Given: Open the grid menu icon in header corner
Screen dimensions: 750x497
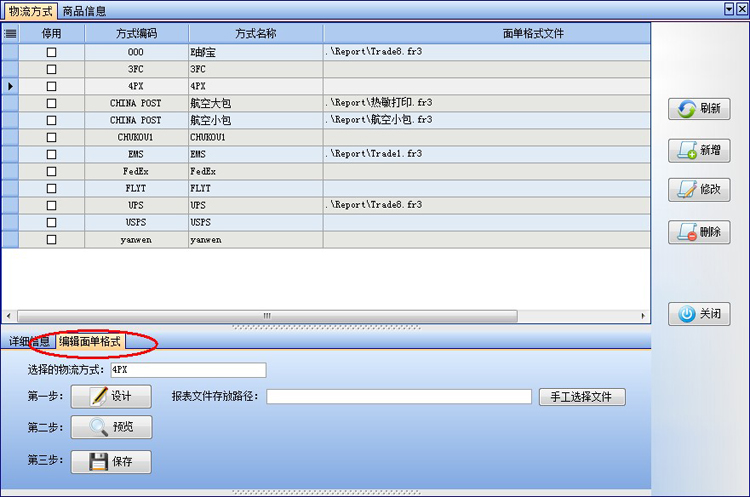Looking at the screenshot, I should click(x=10, y=33).
